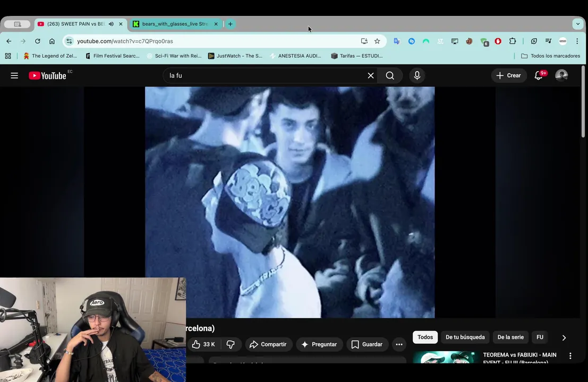Clear the search box text
The image size is (588, 382).
click(x=371, y=76)
